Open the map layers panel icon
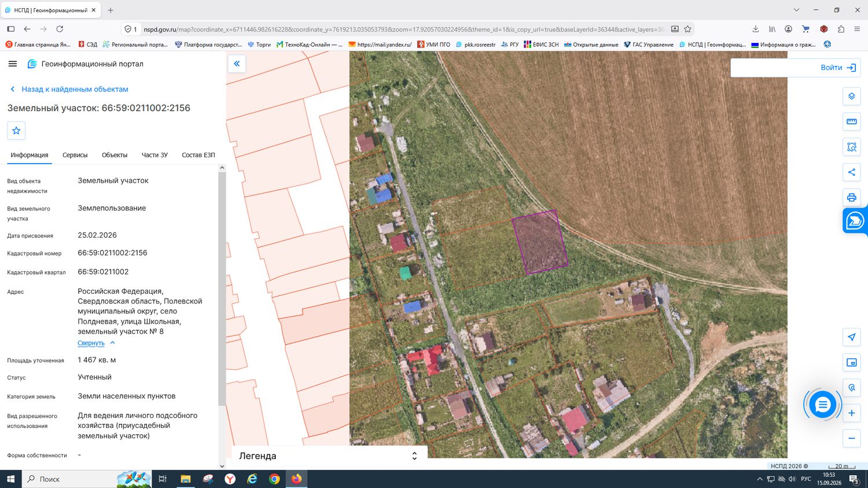This screenshot has width=868, height=488. (x=851, y=96)
